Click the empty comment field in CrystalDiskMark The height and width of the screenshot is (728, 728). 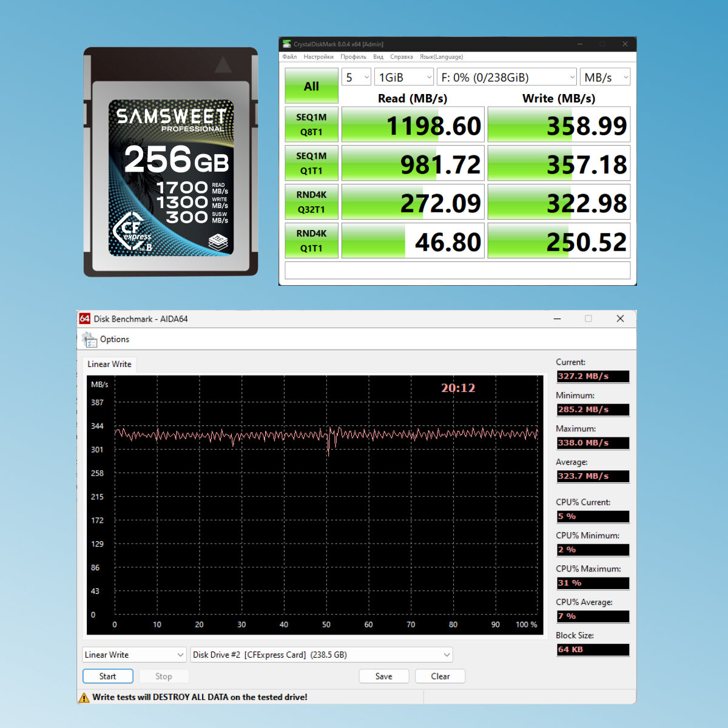point(457,271)
